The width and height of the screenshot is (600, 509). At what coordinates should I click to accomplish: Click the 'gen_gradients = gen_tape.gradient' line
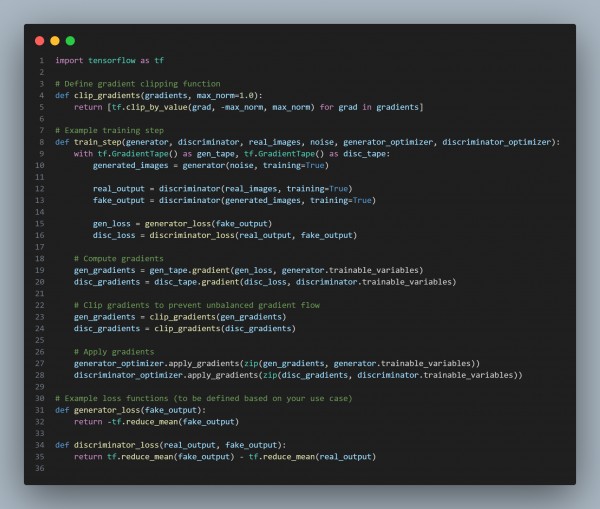point(248,270)
